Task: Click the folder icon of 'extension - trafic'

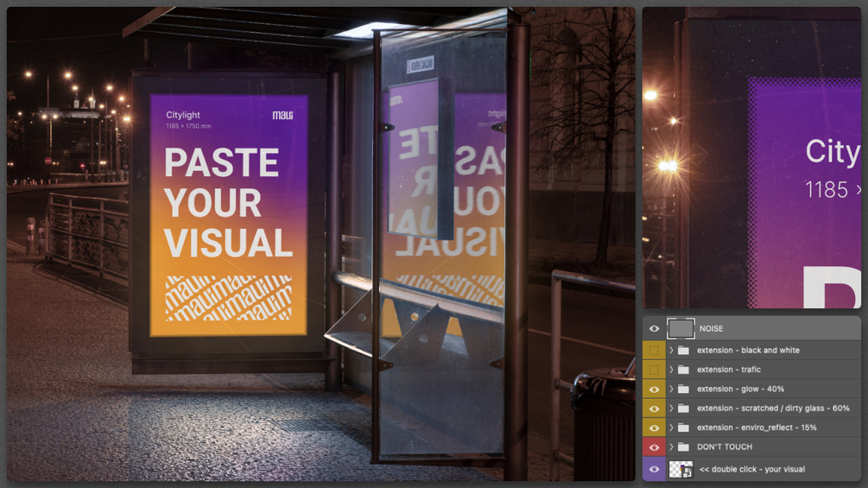Action: 684,370
